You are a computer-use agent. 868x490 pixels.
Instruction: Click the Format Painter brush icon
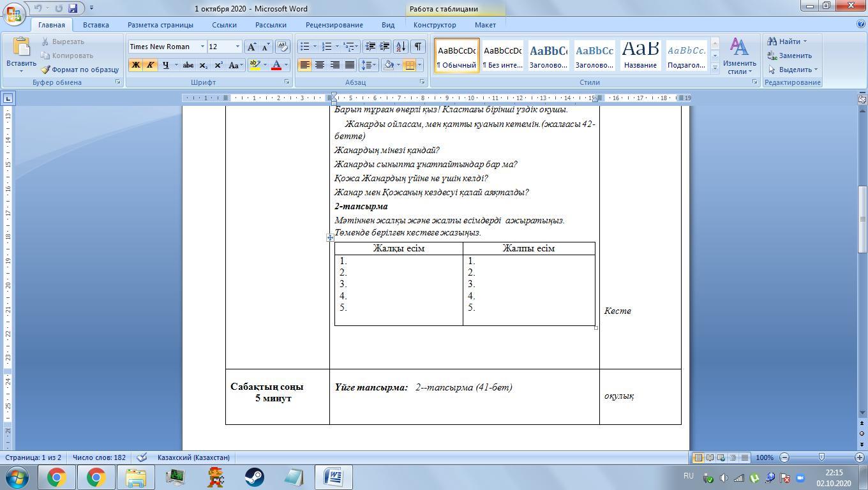(46, 70)
